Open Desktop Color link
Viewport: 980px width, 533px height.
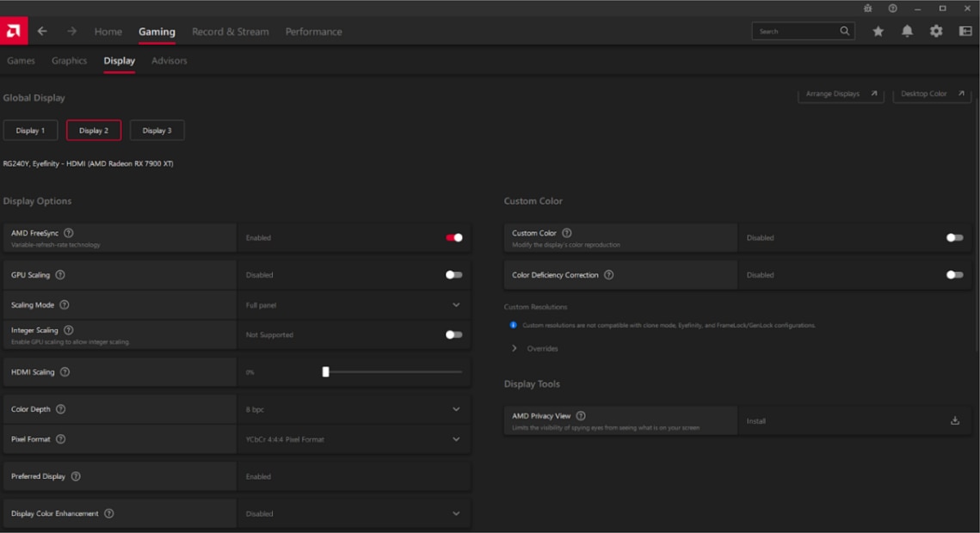pyautogui.click(x=932, y=95)
